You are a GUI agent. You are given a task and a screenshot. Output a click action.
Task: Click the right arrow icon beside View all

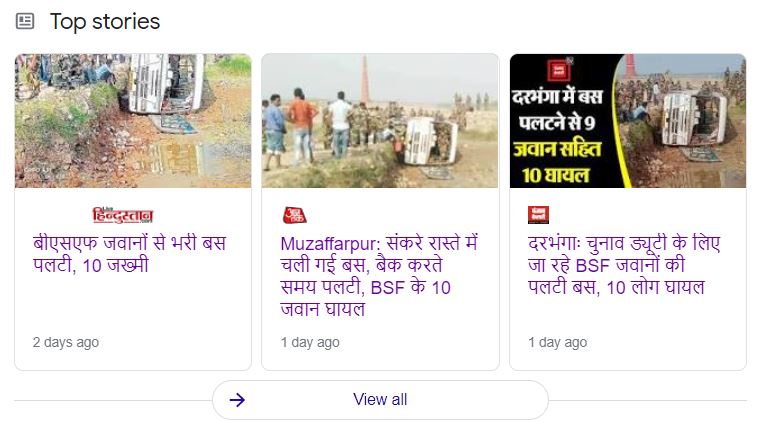(237, 400)
